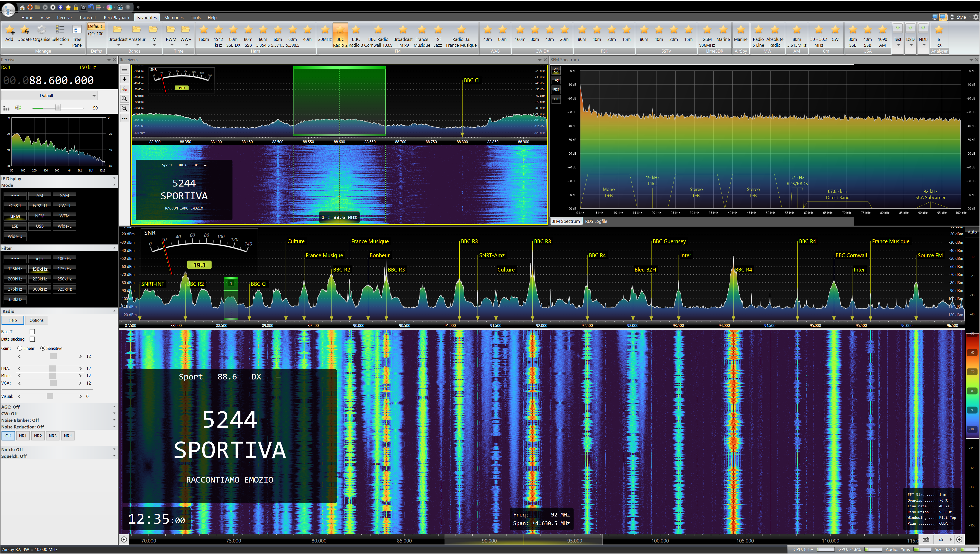Select the 200kHz filter button
The image size is (980, 554).
tap(15, 279)
